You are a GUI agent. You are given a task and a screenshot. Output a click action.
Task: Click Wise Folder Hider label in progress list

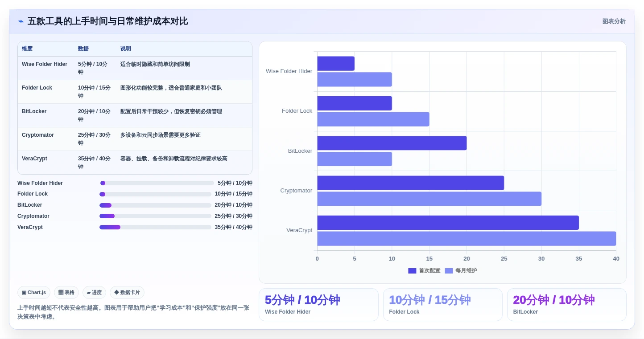click(x=40, y=183)
